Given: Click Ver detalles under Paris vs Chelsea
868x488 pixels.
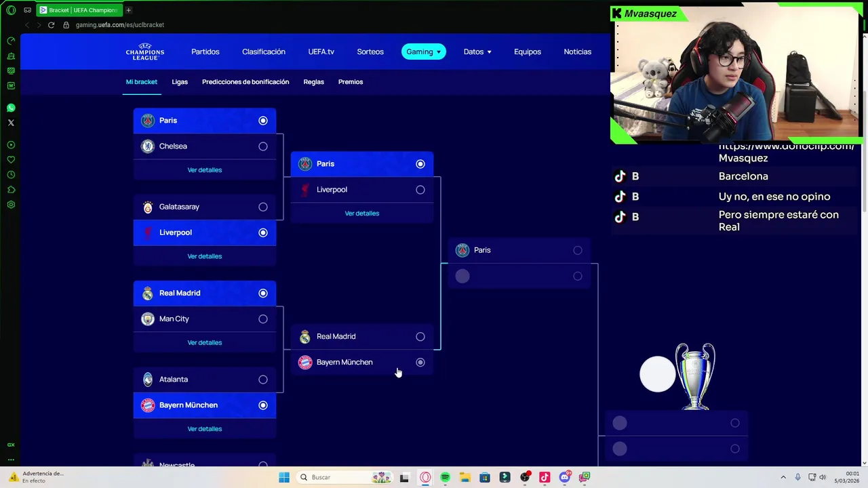Looking at the screenshot, I should tap(205, 170).
